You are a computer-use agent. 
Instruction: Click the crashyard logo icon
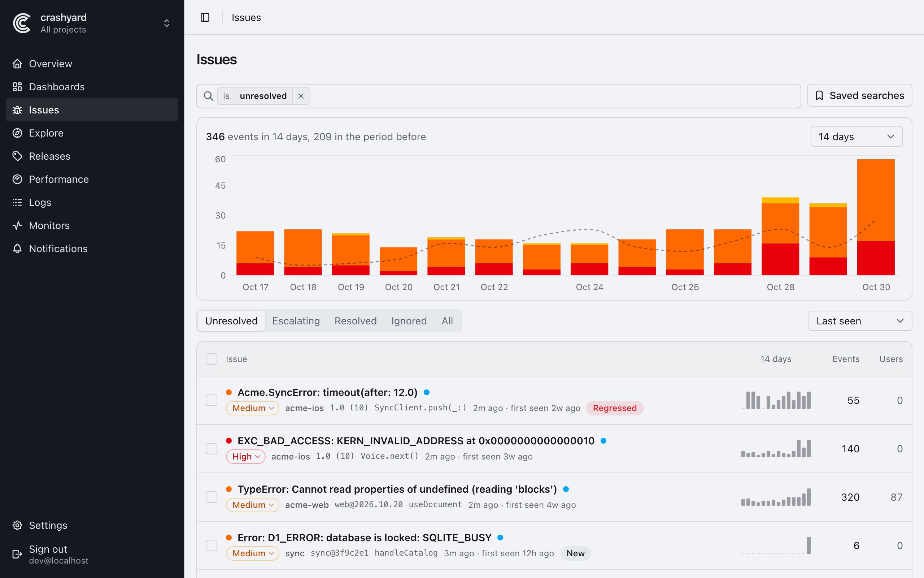(22, 23)
